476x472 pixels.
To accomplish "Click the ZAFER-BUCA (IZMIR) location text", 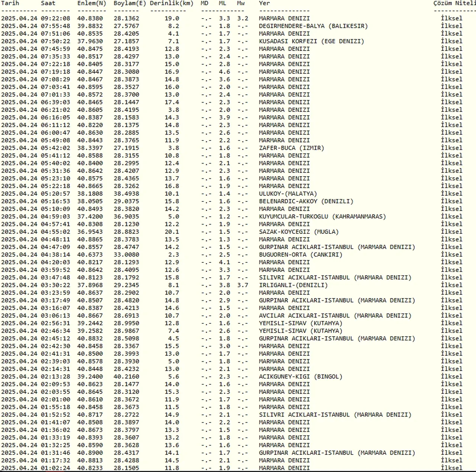I will [291, 148].
